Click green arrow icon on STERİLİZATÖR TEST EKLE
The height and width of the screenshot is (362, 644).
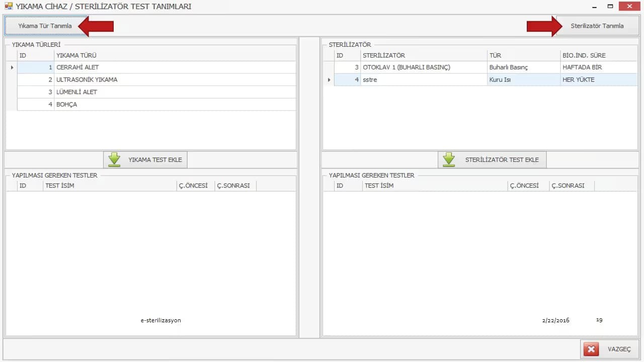click(449, 160)
